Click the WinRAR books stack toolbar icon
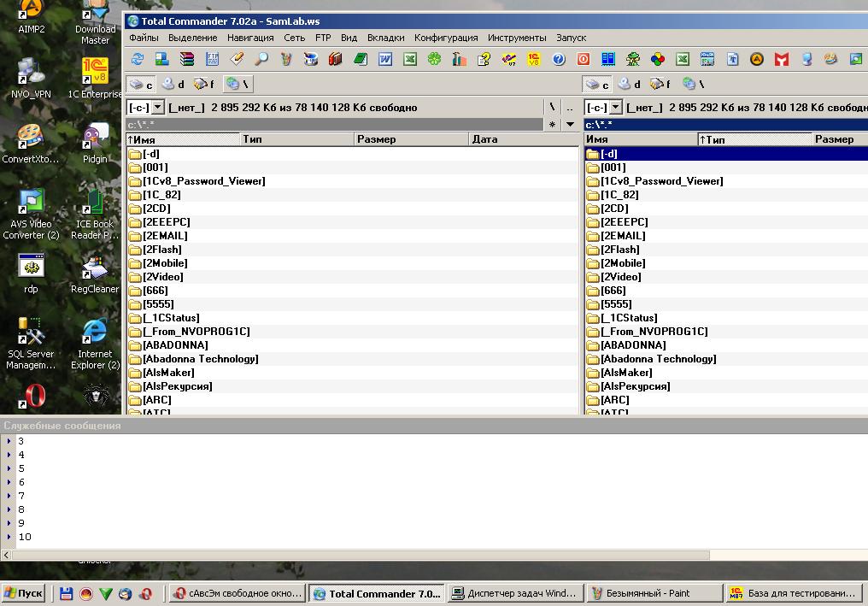Viewport: 868px width, 606px height. (x=187, y=59)
